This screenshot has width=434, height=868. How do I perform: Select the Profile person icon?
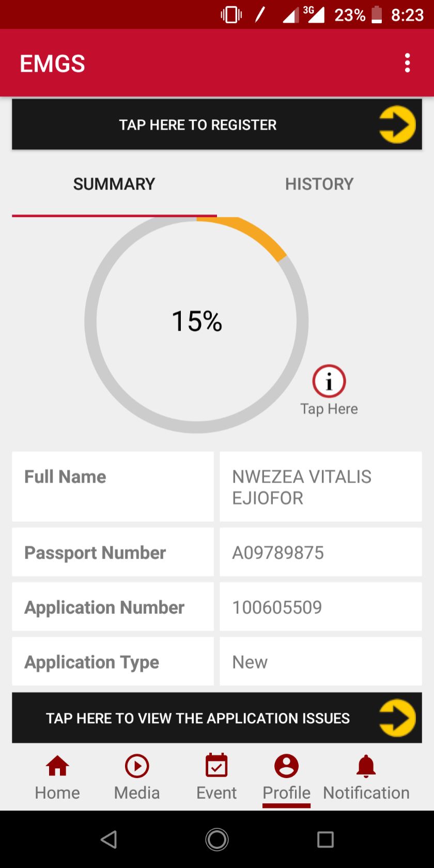(286, 766)
